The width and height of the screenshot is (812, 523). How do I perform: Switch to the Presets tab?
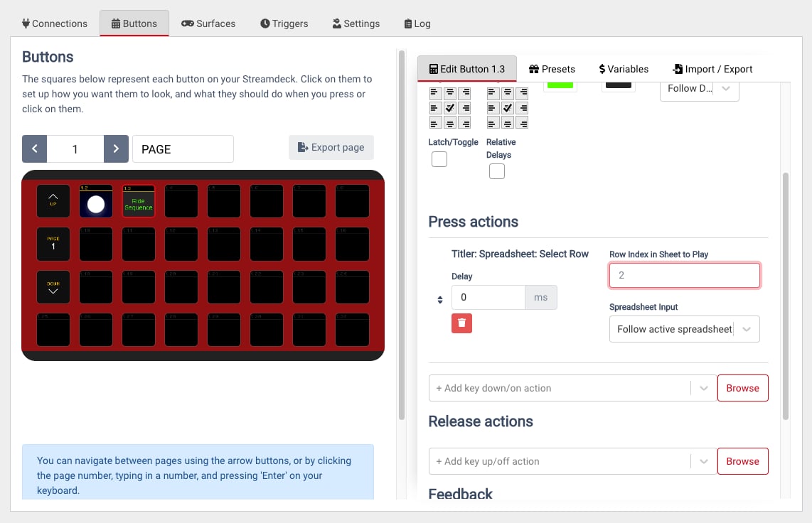[552, 69]
